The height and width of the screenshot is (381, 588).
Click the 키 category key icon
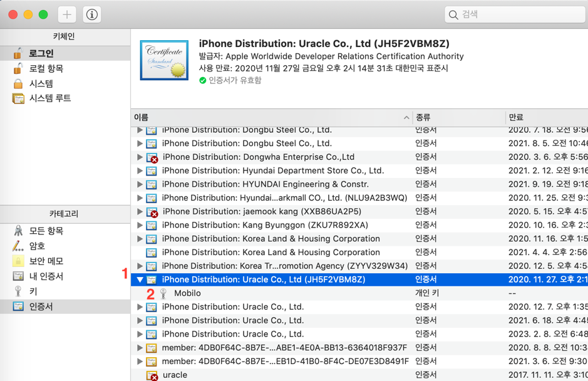[x=18, y=291]
